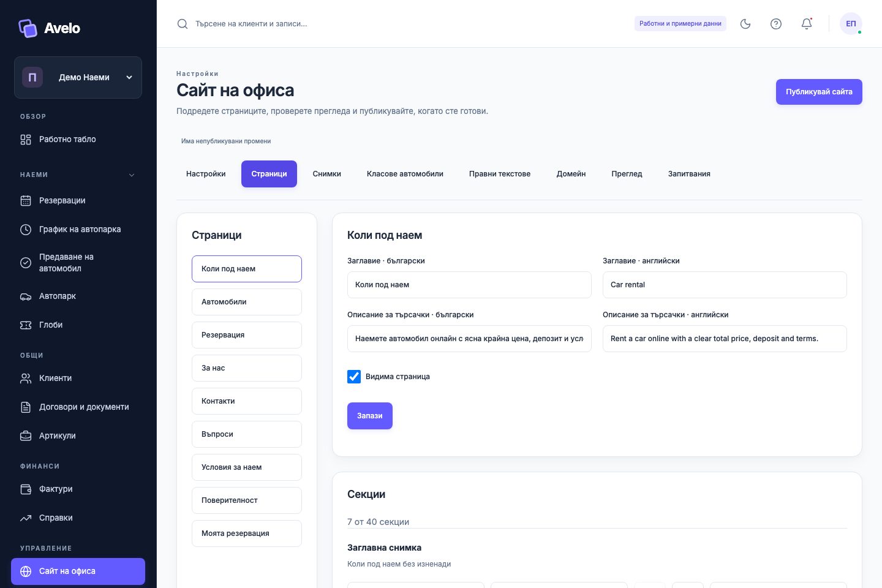Viewport: 882px width, 588px height.
Task: Click the Публикувай сайта button
Action: (x=819, y=92)
